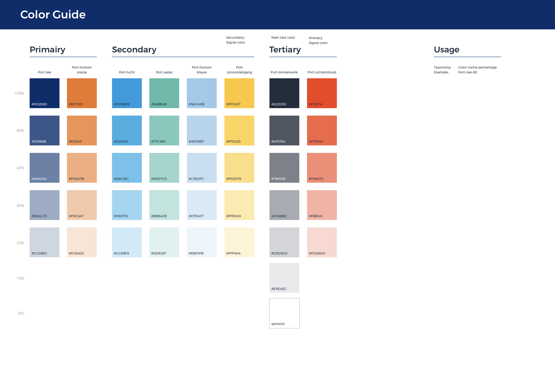The width and height of the screenshot is (555, 392).
Task: Click the #54BBAB Port water swatch
Action: tap(164, 93)
